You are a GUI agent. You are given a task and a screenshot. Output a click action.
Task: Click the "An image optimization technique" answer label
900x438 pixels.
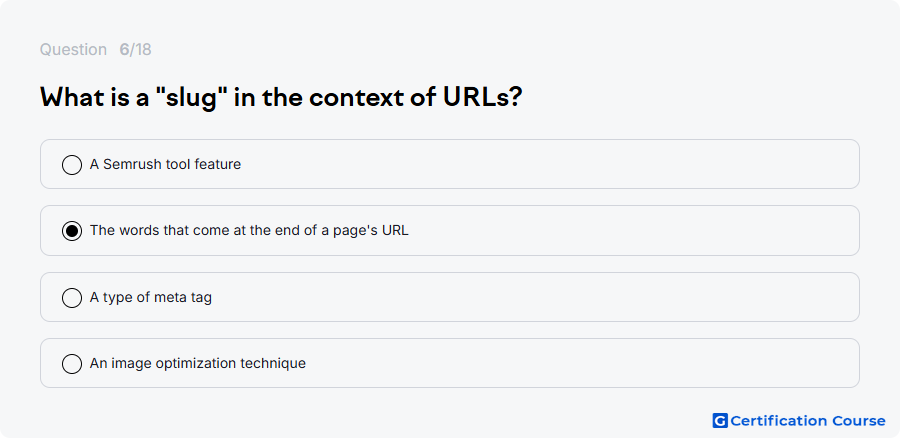(198, 364)
